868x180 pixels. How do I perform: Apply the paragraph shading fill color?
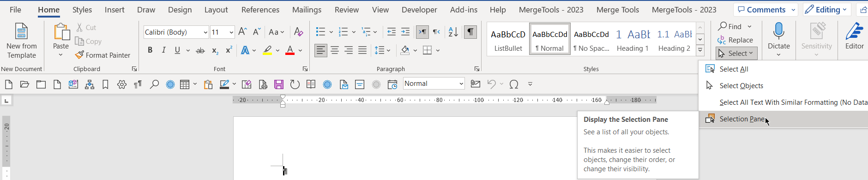click(x=405, y=50)
